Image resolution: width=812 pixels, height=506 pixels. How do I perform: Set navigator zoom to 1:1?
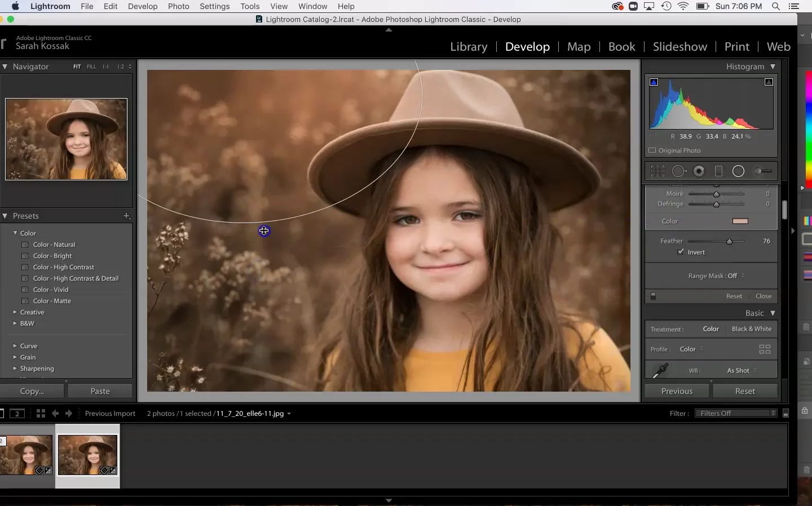tap(105, 66)
